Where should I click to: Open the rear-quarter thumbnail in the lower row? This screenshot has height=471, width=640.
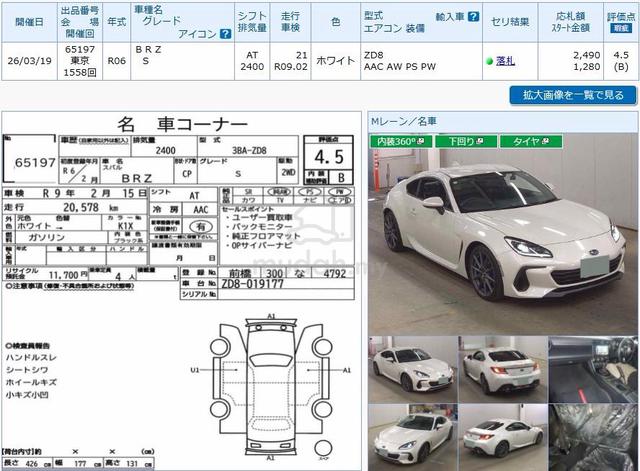point(503,437)
